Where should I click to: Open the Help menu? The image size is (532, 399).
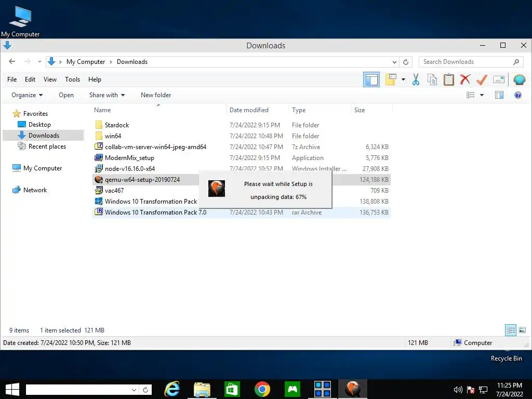95,79
